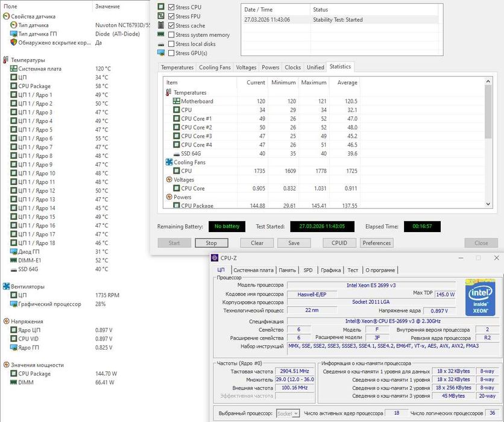Click the Stress CPU chip icon

point(161,7)
